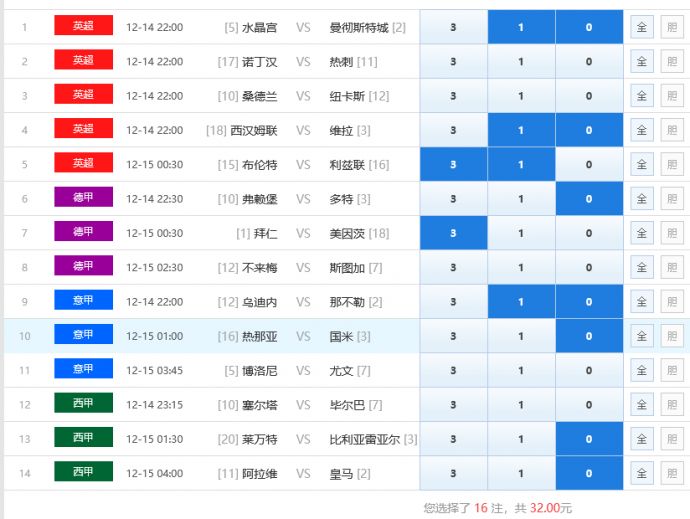Deselect outcome 1 in 西汉姆联 vs 维拉 row
The width and height of the screenshot is (690, 519).
[521, 130]
